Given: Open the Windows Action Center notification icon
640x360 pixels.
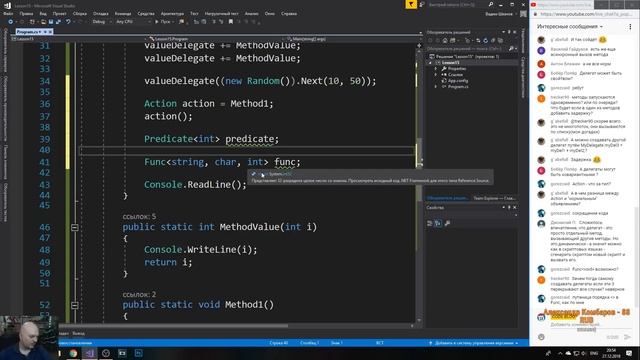Looking at the screenshot, I should (x=629, y=353).
